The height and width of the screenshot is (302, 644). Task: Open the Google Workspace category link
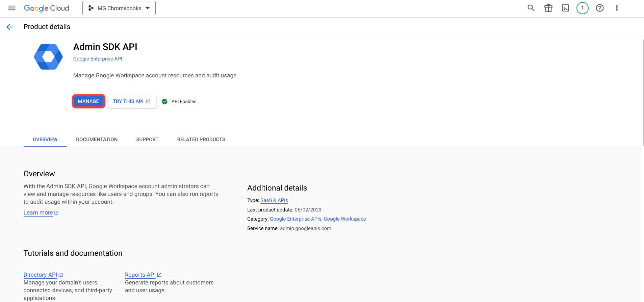tap(345, 219)
